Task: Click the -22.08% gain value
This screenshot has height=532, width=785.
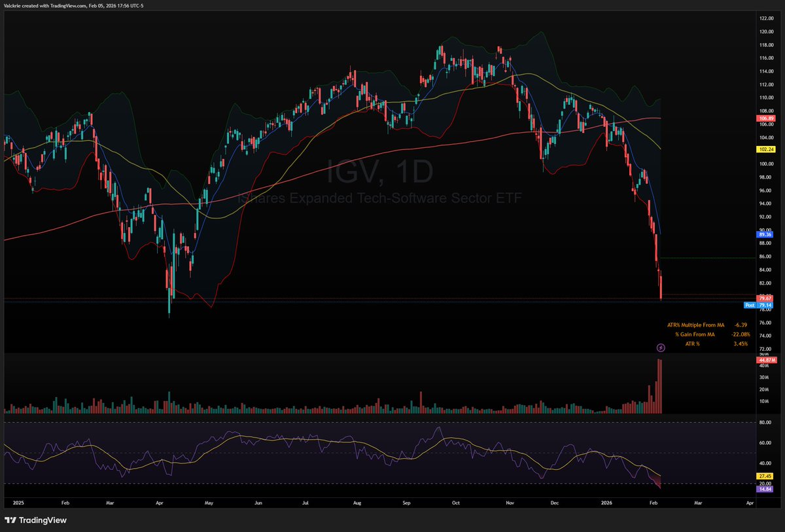Action: (x=741, y=334)
